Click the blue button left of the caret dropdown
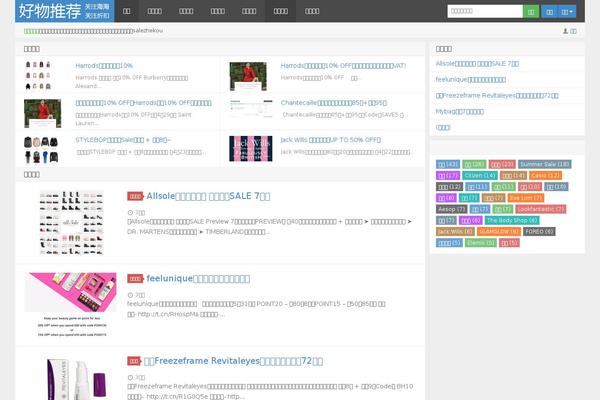This screenshot has height=400, width=600. pos(549,11)
